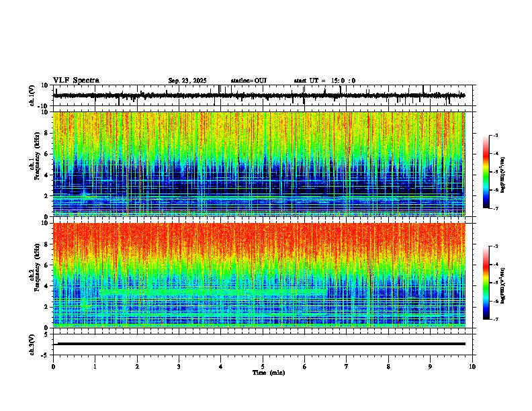Click the 'station=OUJ' label
Image resolution: width=532 pixels, height=411 pixels.
[249, 81]
